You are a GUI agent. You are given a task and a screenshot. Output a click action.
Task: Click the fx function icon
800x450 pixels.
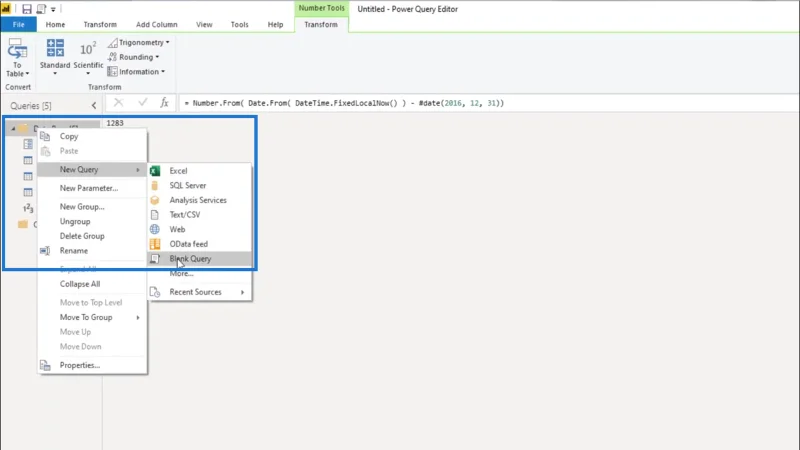click(x=164, y=103)
